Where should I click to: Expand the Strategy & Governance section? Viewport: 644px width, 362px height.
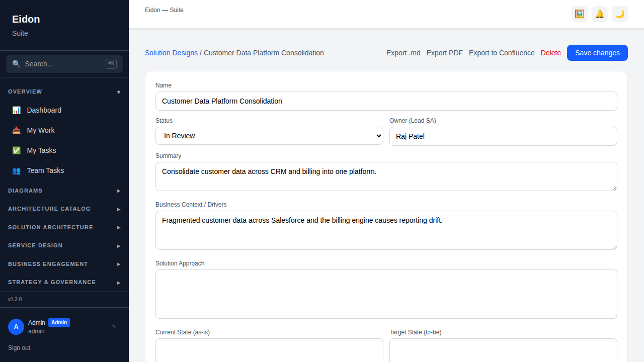click(x=64, y=282)
